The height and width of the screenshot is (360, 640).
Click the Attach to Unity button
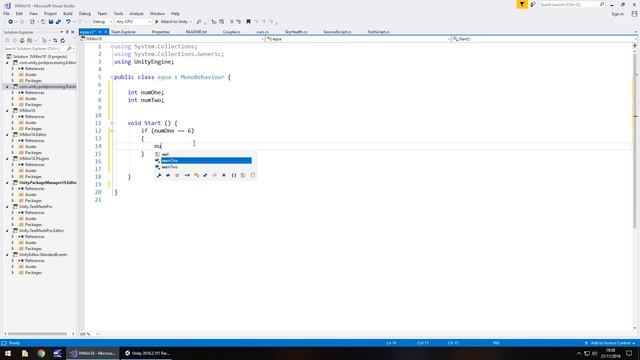click(173, 22)
